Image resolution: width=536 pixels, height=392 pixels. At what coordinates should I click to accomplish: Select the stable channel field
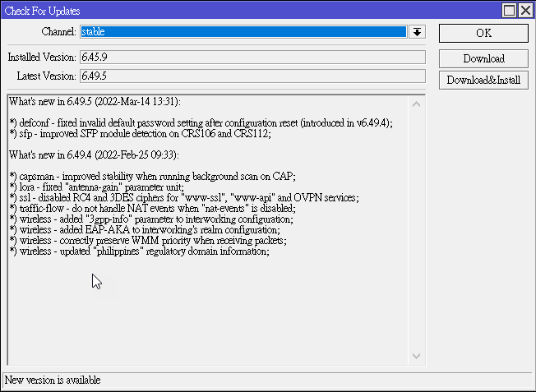(x=243, y=32)
